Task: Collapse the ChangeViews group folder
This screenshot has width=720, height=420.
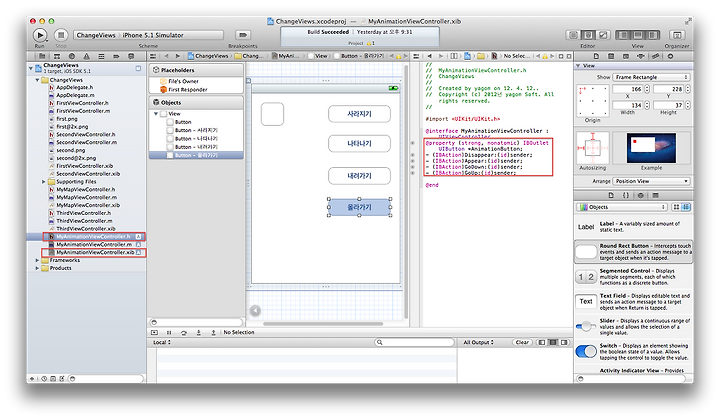Action: pyautogui.click(x=37, y=80)
